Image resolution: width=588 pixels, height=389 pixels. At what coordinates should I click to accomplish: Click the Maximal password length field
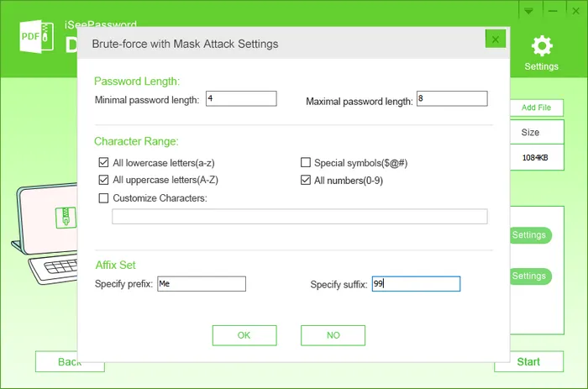[452, 98]
